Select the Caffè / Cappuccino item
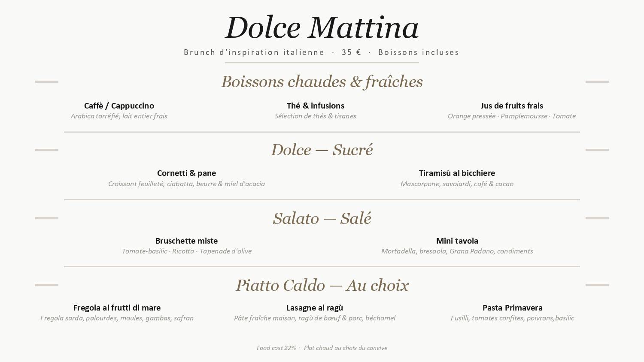The height and width of the screenshot is (362, 644). [119, 106]
